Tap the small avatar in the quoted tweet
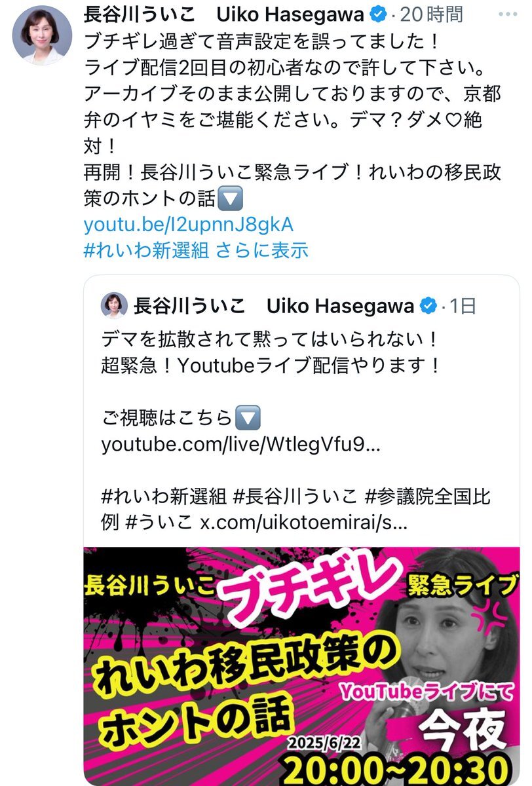 [x=113, y=305]
